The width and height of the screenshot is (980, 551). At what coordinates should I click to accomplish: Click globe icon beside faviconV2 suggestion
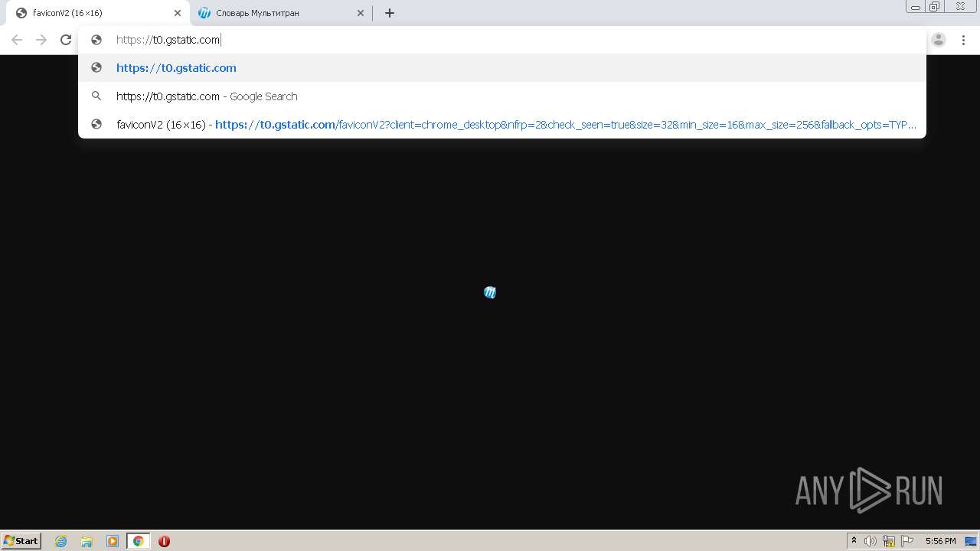[96, 125]
